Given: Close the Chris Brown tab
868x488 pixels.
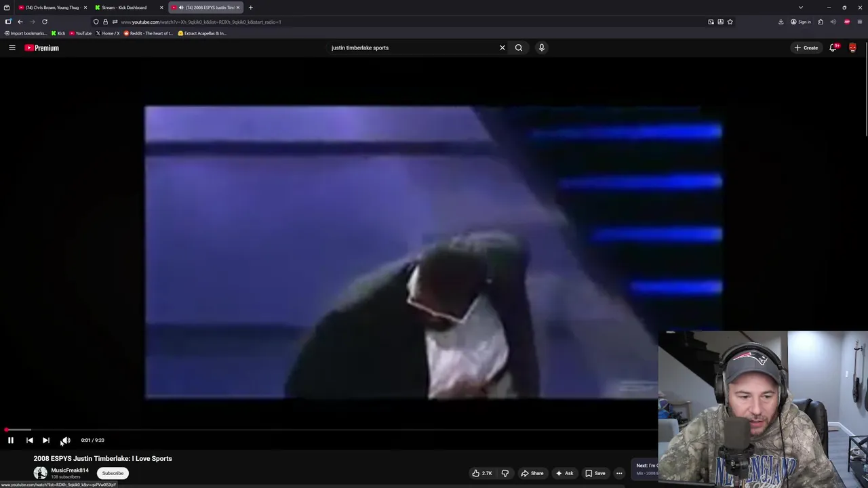Looking at the screenshot, I should coord(85,7).
